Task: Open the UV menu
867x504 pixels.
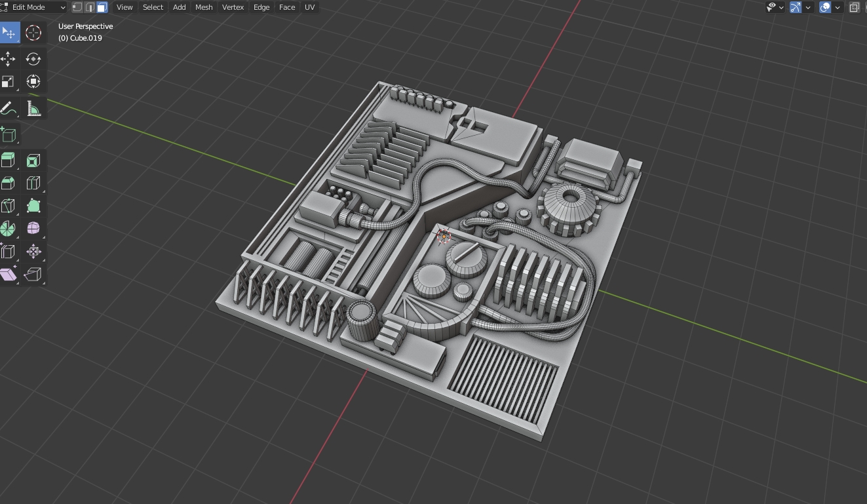Action: 309,7
